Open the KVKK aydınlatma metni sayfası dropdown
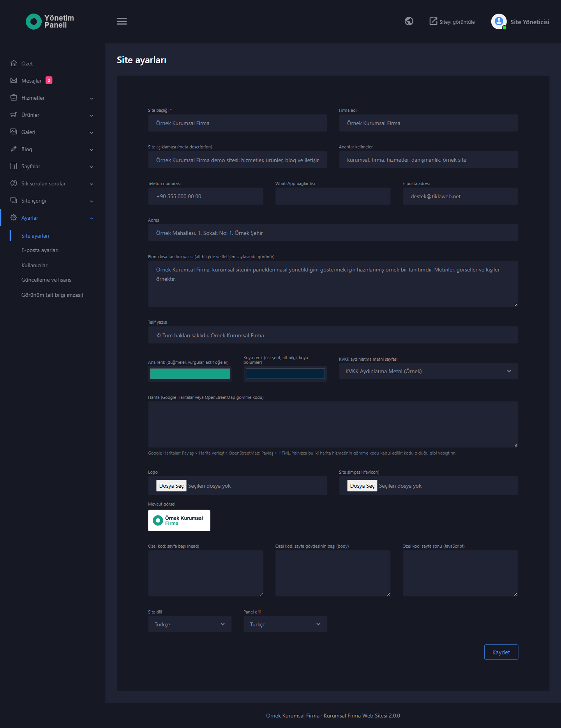Viewport: 561px width, 728px height. click(429, 371)
